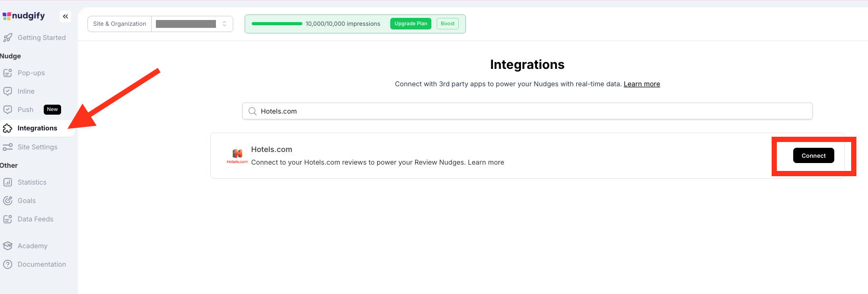Image resolution: width=868 pixels, height=294 pixels.
Task: Go to Inline nudges
Action: click(x=26, y=92)
